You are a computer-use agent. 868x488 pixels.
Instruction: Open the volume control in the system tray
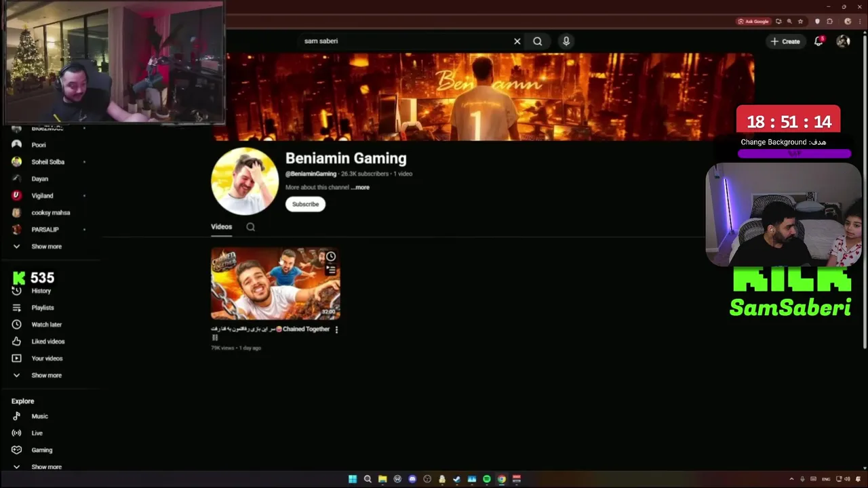click(x=846, y=479)
